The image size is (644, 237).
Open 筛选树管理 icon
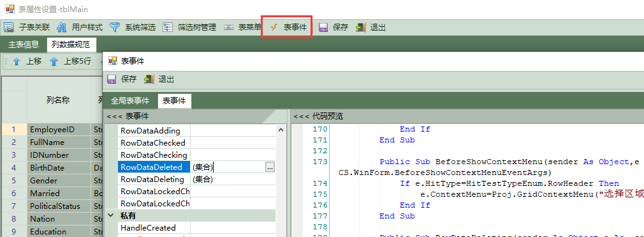(x=168, y=27)
